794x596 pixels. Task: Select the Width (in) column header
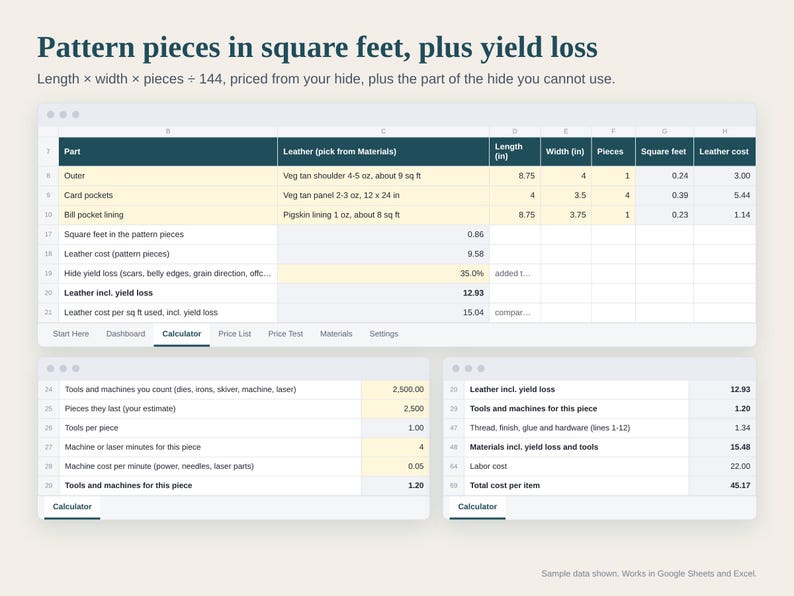click(x=566, y=151)
